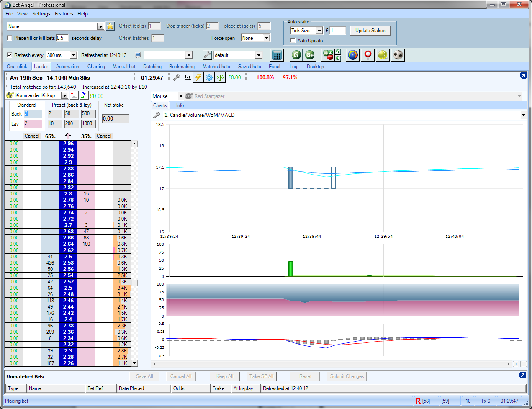Click the soccer ball icon
Screen dimensions: 532x409
tap(398, 55)
